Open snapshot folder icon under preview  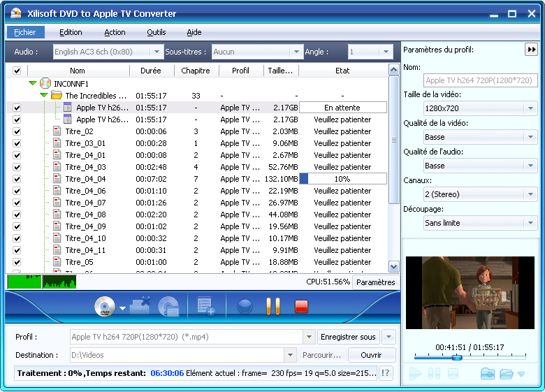point(507,374)
